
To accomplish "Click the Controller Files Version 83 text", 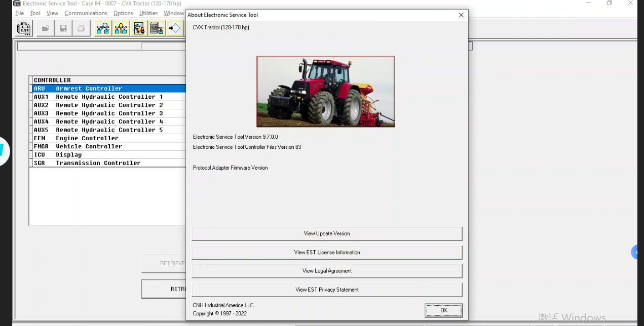I will [247, 147].
